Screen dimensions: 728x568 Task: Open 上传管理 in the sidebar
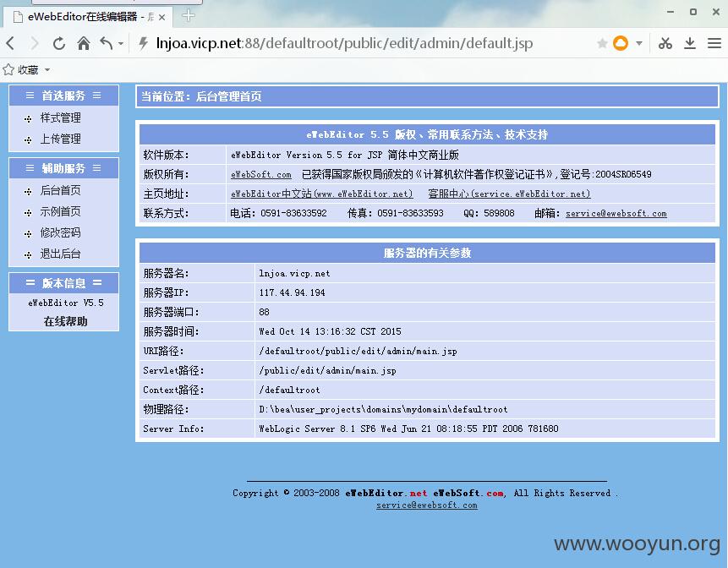point(60,139)
